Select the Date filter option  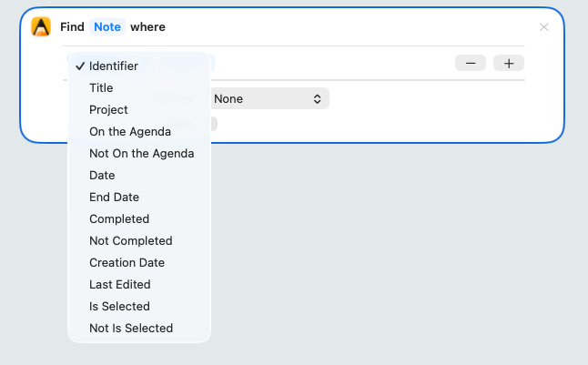(102, 175)
